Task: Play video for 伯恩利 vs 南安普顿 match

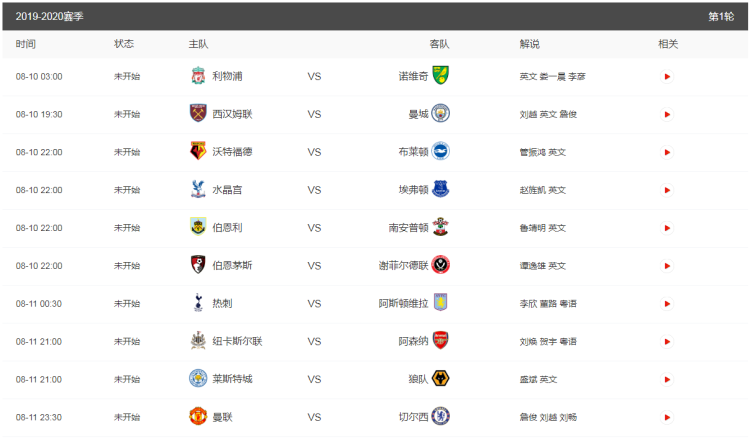Action: 667,228
